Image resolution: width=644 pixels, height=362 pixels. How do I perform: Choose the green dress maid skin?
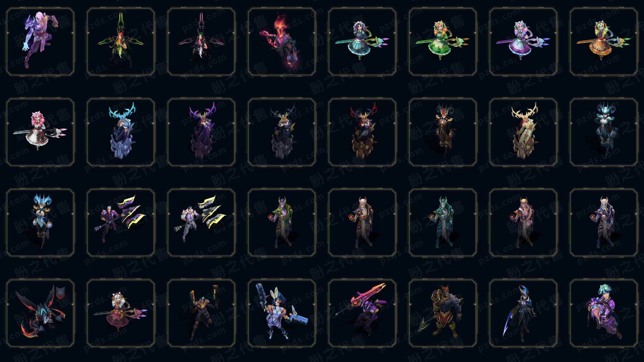[443, 42]
